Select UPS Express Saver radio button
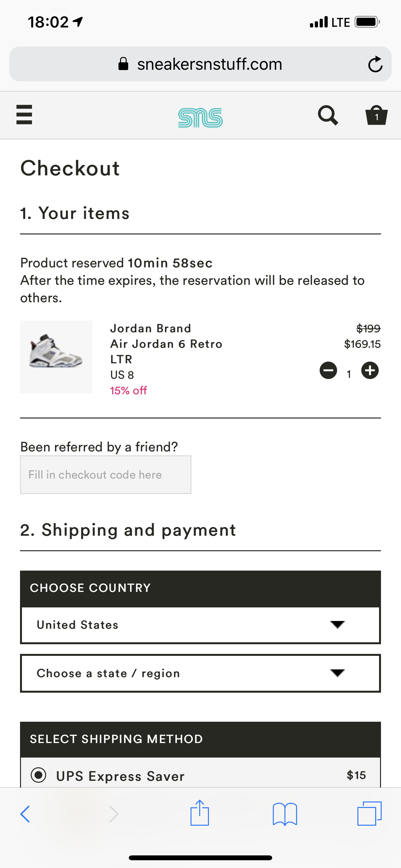This screenshot has height=868, width=401. 38,775
